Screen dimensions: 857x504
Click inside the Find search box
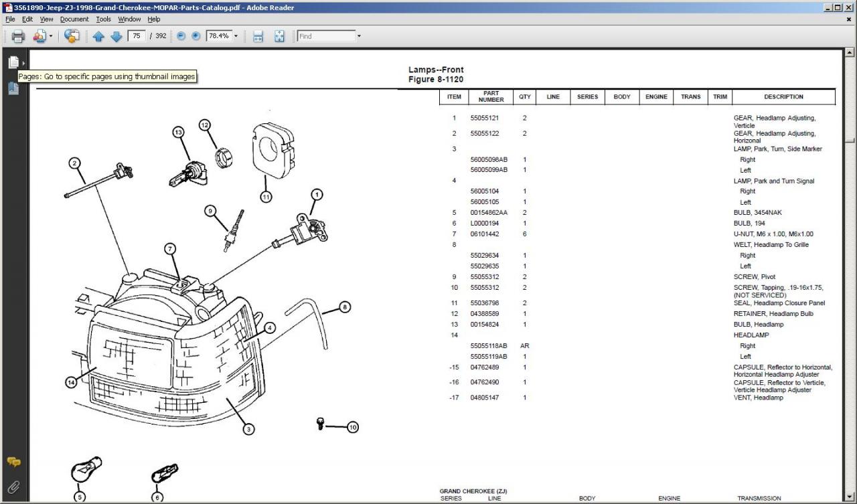coord(325,36)
